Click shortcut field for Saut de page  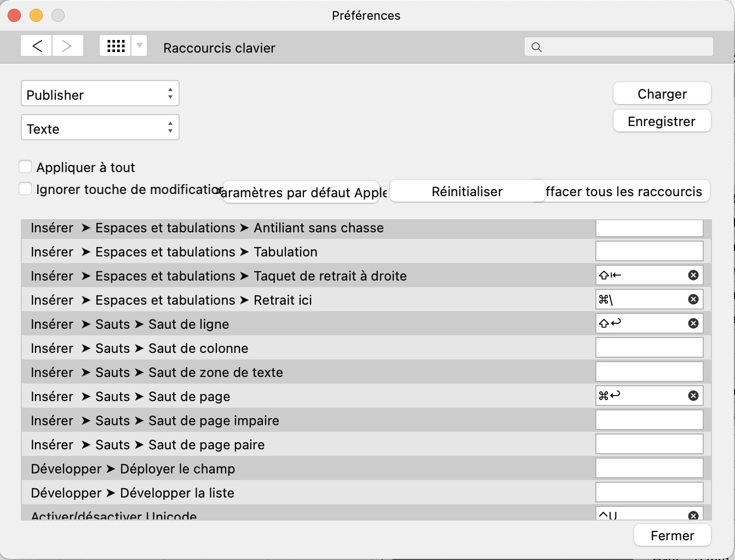coord(650,396)
